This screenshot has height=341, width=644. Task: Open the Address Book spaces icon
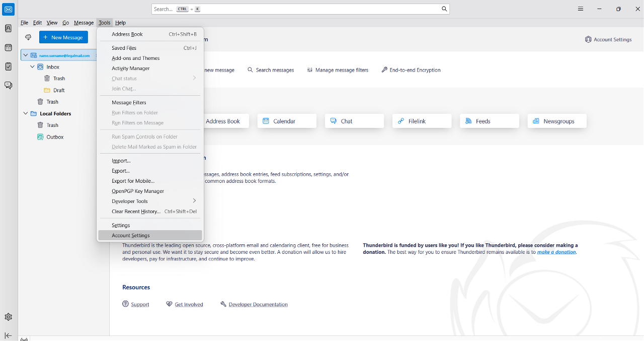pos(8,29)
